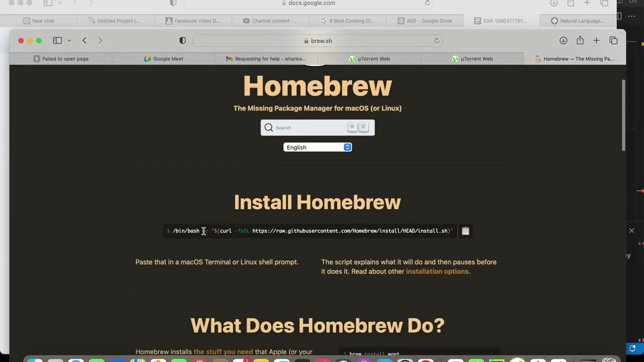644x362 pixels.
Task: Open 8 Best Cooking Cl... tab in background window
Action: pyautogui.click(x=347, y=21)
